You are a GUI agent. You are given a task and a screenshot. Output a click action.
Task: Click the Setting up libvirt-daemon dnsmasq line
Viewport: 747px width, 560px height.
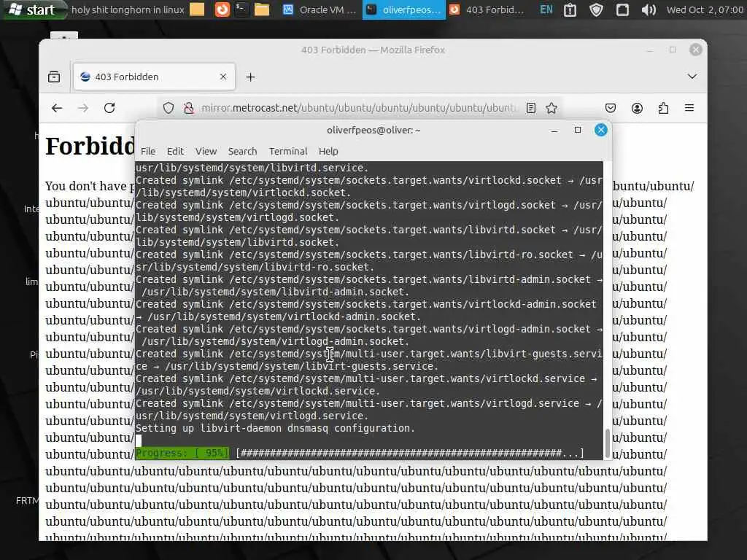(x=275, y=428)
